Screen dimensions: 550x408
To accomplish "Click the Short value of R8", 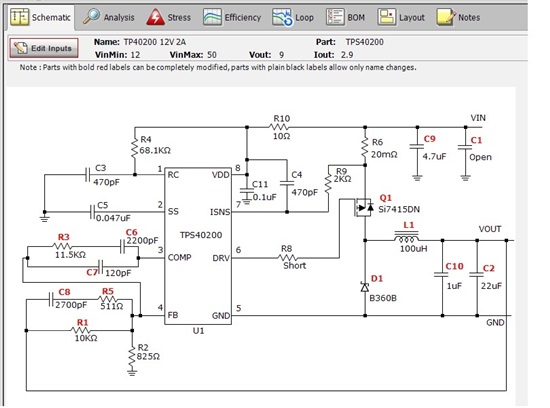I will click(295, 266).
